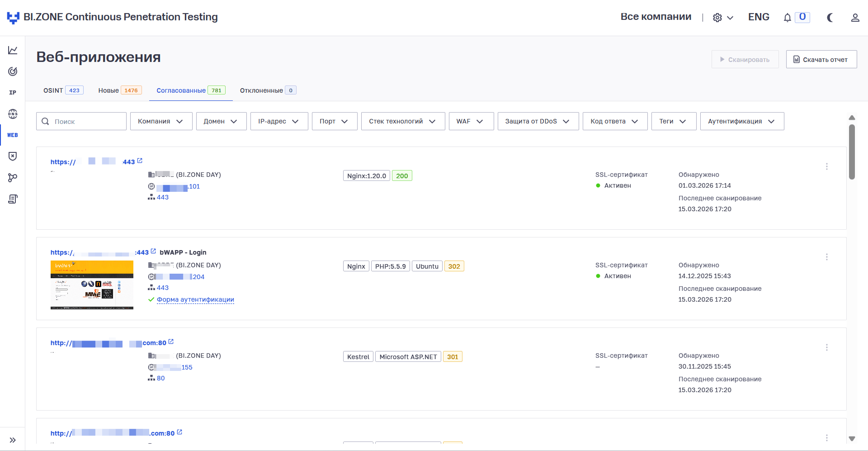Open the analytics chart sidebar icon

coord(13,50)
